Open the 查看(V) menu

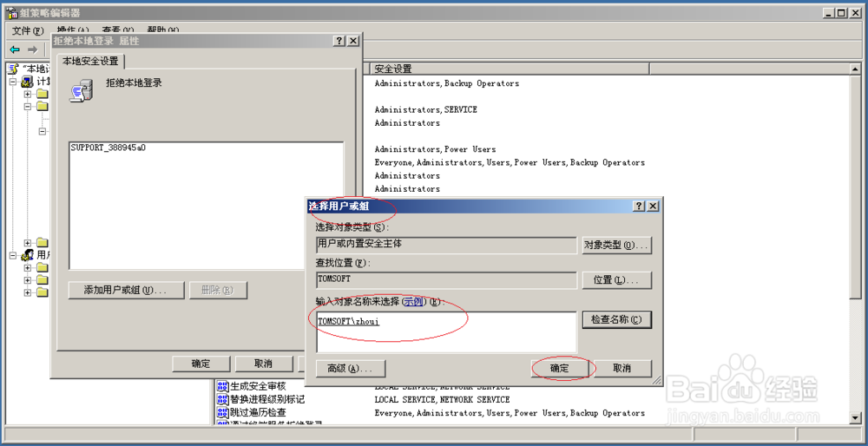click(x=118, y=30)
